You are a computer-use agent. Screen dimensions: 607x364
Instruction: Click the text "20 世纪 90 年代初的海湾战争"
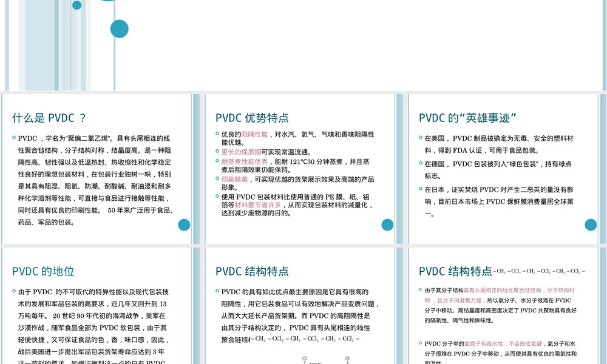point(96,316)
